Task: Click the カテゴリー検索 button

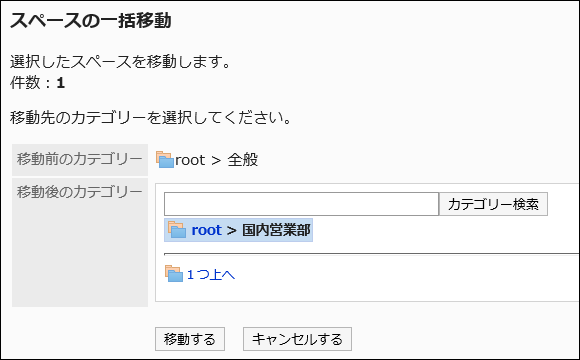Action: coord(493,204)
